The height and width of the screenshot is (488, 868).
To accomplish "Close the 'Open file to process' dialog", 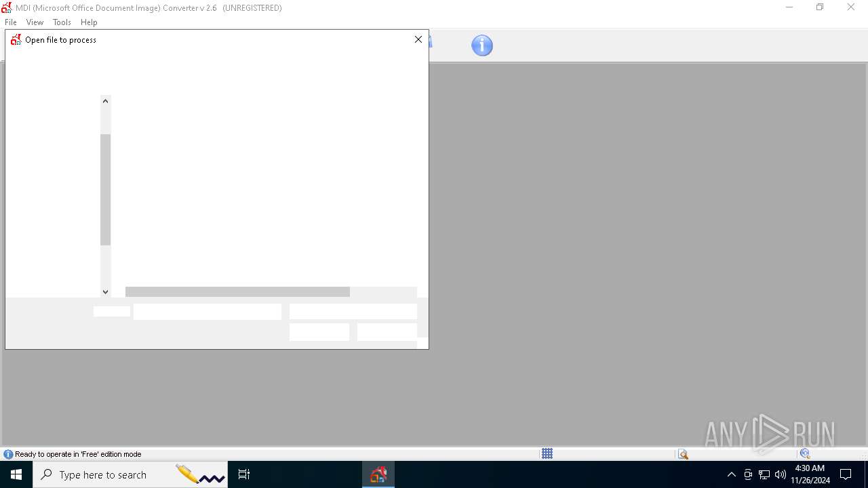I will click(x=418, y=39).
